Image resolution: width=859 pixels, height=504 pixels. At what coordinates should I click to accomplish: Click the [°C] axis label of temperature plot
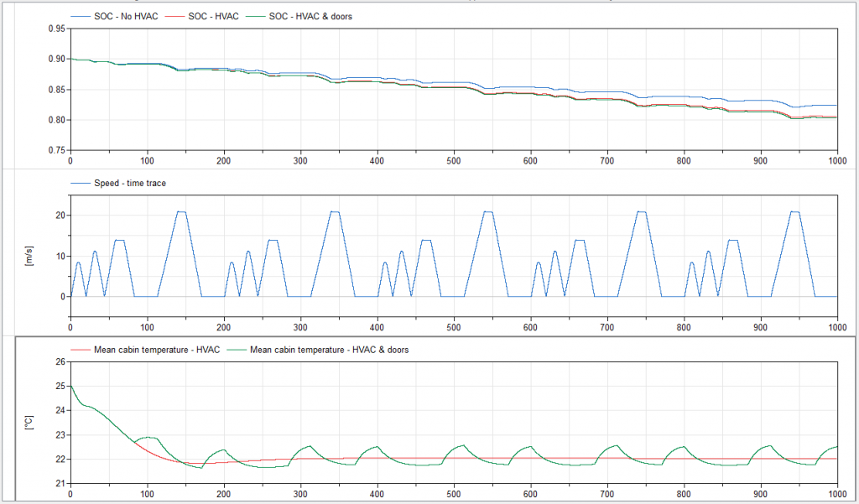click(x=29, y=423)
